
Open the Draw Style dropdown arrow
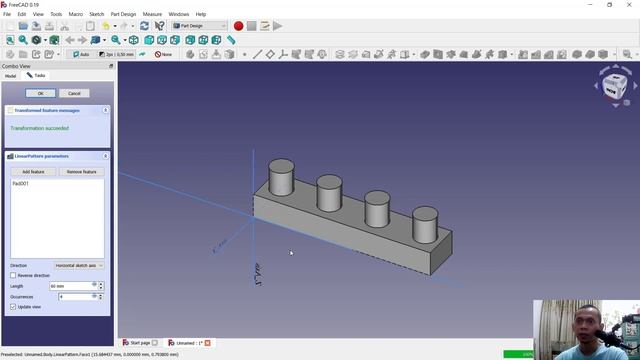pos(45,40)
